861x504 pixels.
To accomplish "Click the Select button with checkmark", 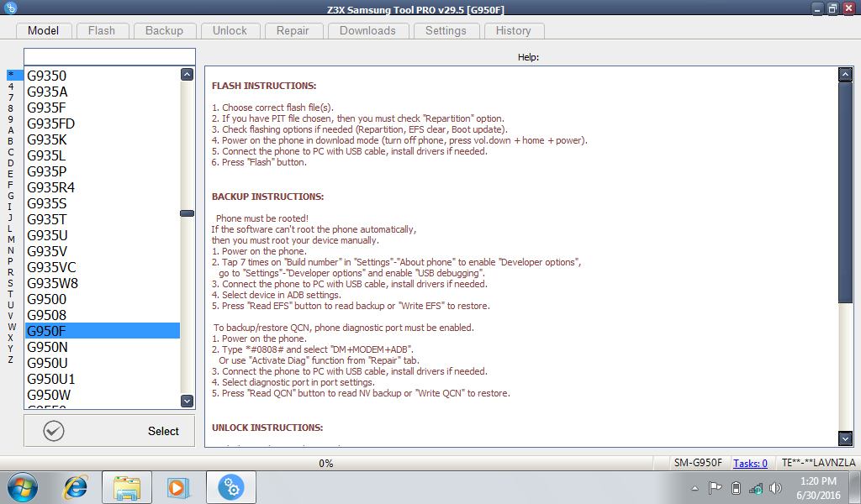I will [109, 431].
